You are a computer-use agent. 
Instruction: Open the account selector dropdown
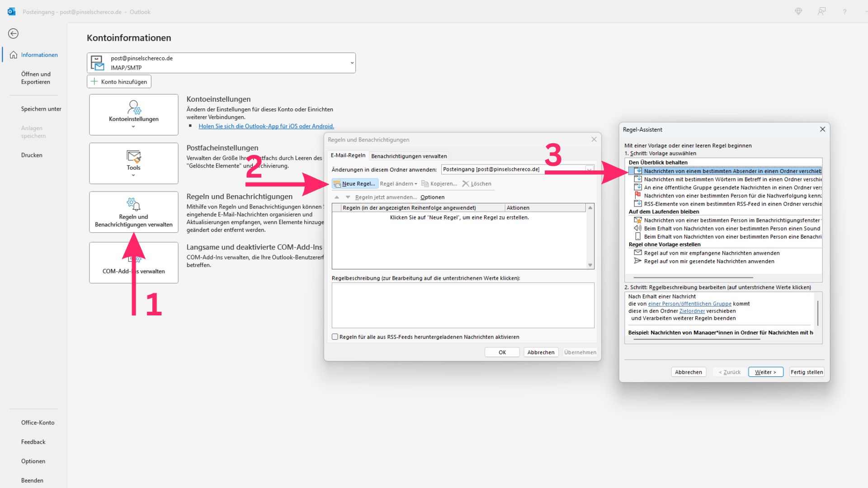[x=352, y=63]
